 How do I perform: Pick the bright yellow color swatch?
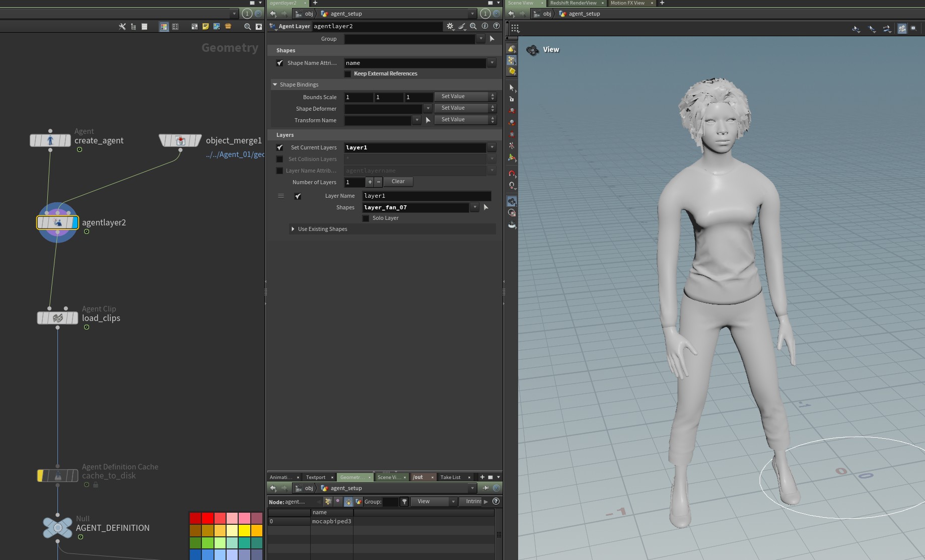[245, 531]
